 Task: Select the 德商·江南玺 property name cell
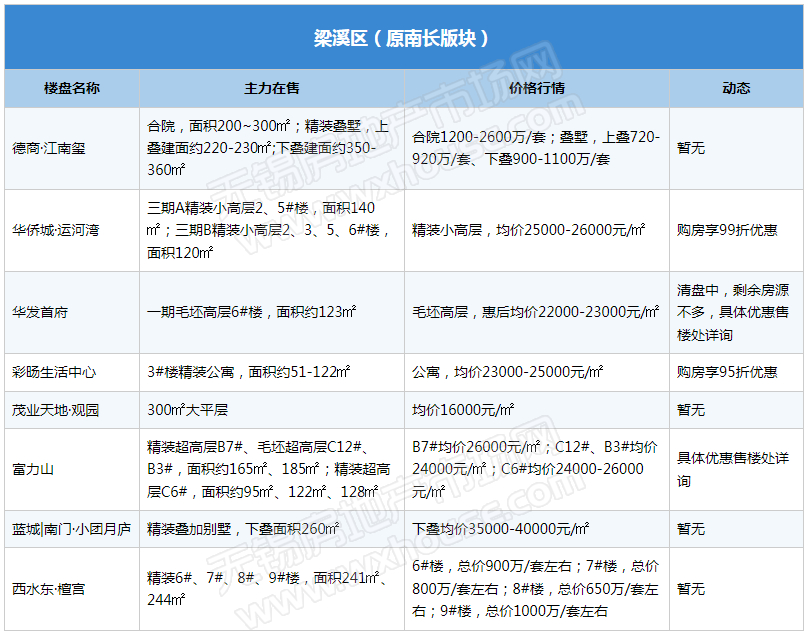49,148
